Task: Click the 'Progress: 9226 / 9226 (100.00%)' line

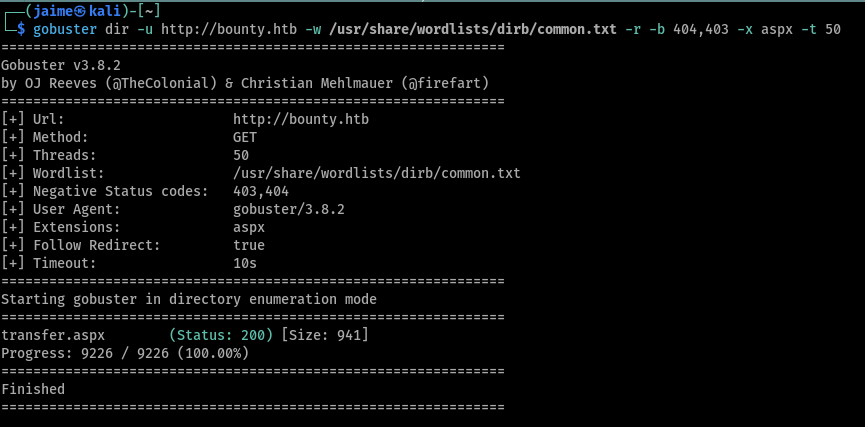Action: [x=125, y=353]
